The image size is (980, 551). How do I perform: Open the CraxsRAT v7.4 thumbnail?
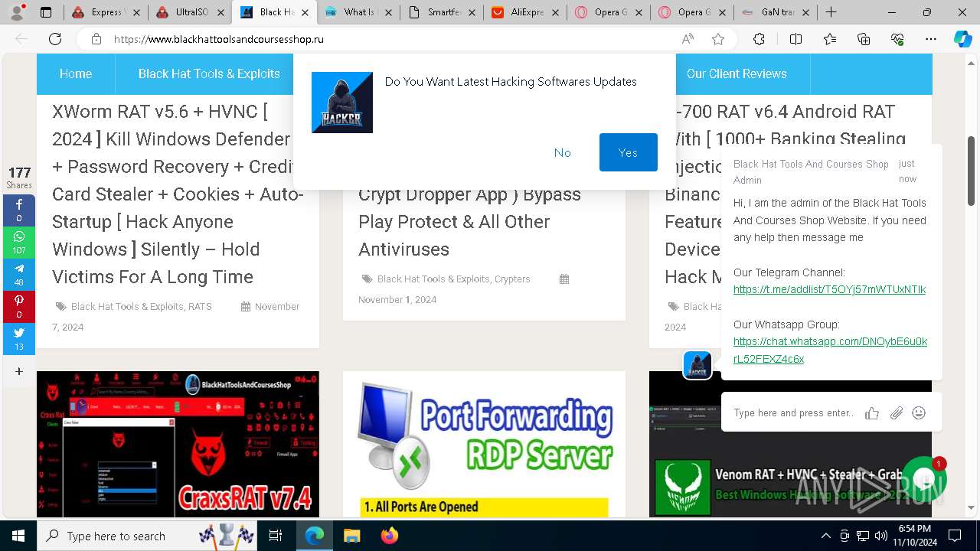pyautogui.click(x=178, y=445)
